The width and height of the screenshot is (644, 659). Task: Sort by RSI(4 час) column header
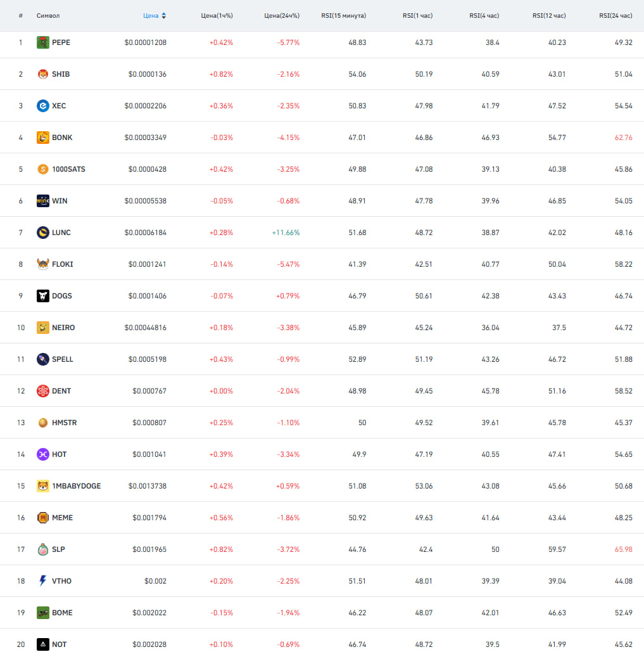pos(484,16)
